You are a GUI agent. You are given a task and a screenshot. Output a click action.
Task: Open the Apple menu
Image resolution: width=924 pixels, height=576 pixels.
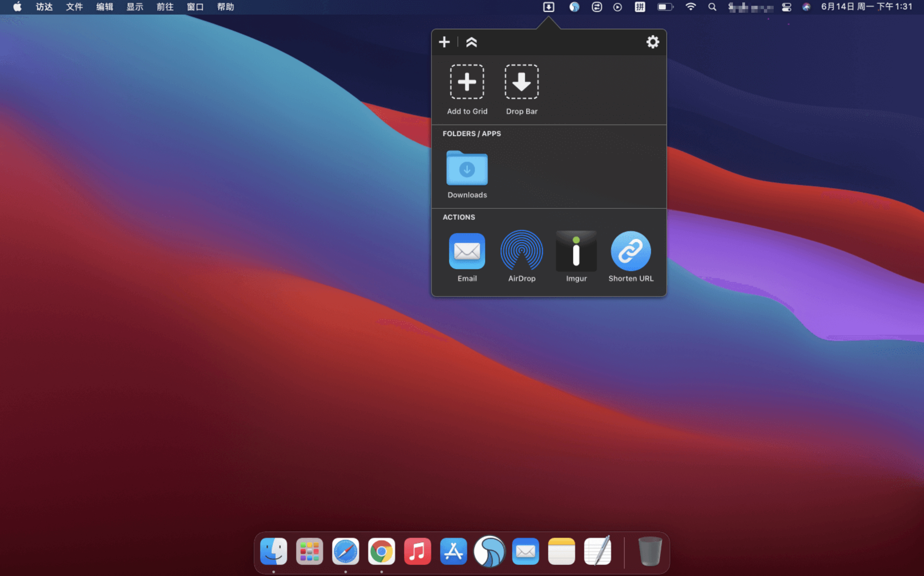(17, 7)
